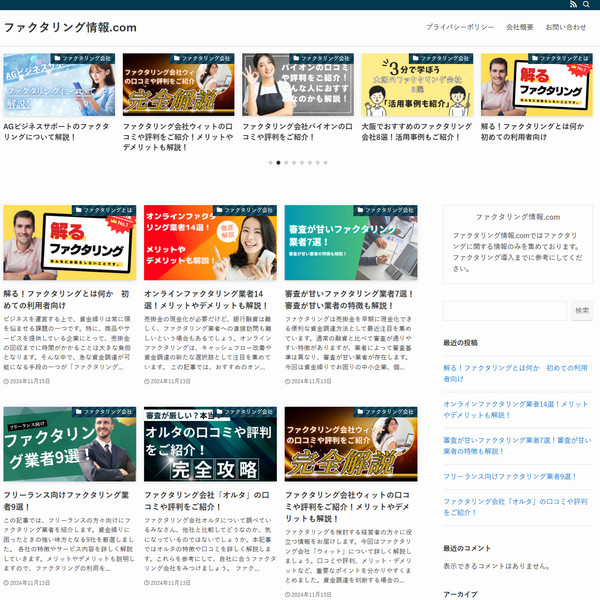Select the last carousel pagination dot
This screenshot has width=600, height=600.
[x=326, y=162]
